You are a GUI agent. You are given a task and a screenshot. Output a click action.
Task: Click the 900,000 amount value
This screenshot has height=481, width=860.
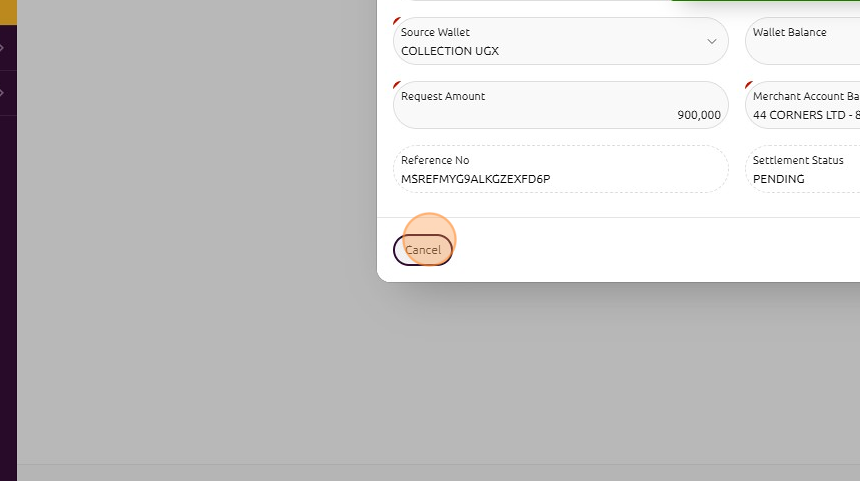click(x=698, y=115)
